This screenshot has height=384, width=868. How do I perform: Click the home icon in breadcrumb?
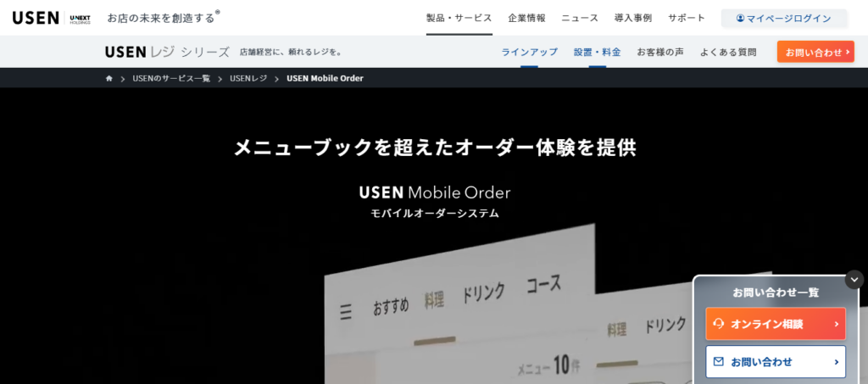[109, 79]
